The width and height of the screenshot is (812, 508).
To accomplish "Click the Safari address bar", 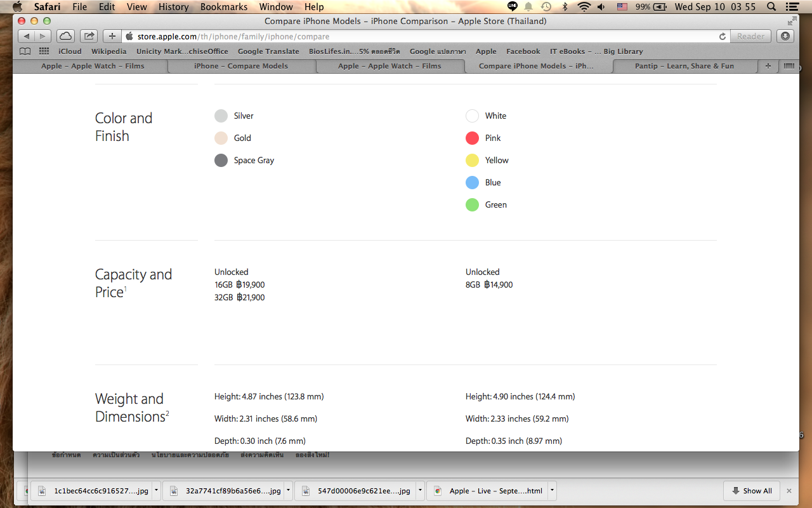I will (x=426, y=36).
